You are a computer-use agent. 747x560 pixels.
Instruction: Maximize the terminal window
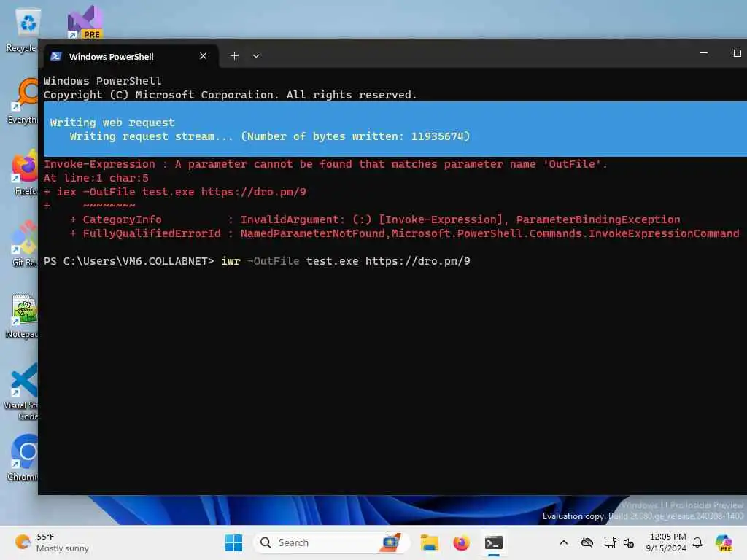[737, 53]
